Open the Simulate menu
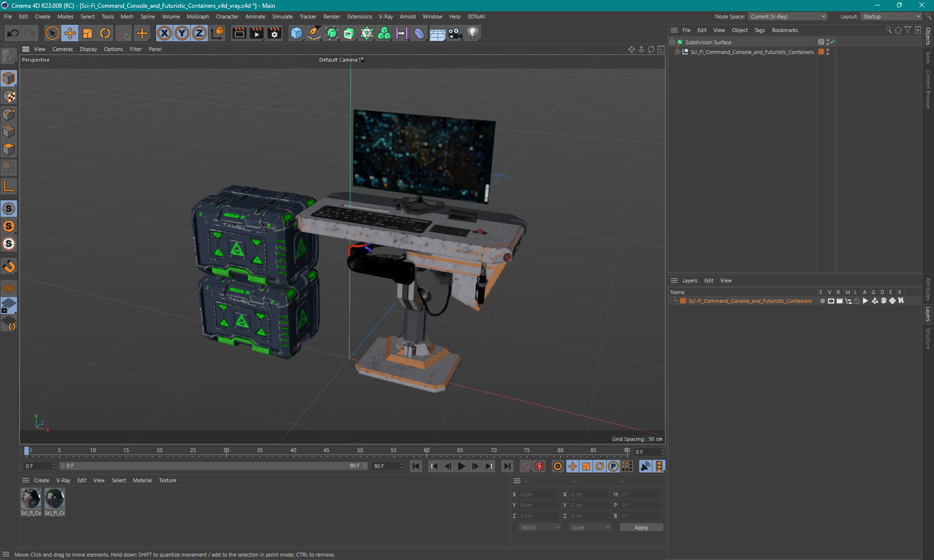This screenshot has width=934, height=560. 282,17
